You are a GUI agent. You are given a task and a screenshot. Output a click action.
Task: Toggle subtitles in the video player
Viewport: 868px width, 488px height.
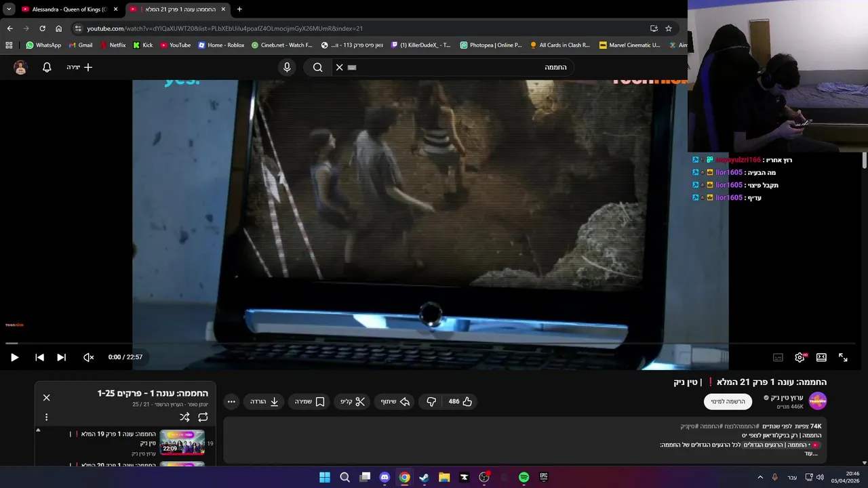pyautogui.click(x=778, y=357)
